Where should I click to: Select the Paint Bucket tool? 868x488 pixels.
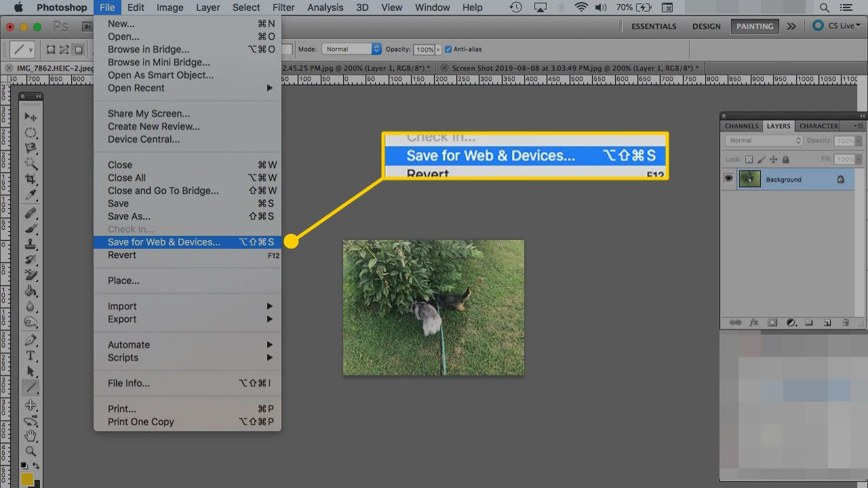[31, 291]
